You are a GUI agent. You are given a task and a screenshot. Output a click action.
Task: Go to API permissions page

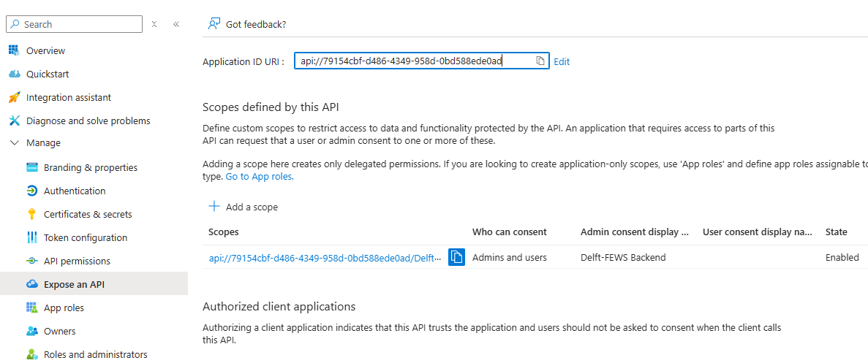(x=77, y=261)
